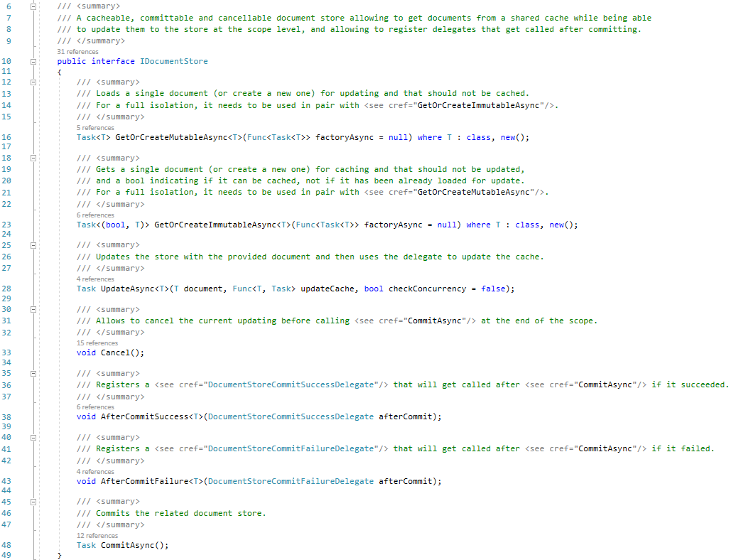Viewport: 736px width, 560px height.
Task: Click the AfterCommitSuccess method name
Action: [145, 417]
